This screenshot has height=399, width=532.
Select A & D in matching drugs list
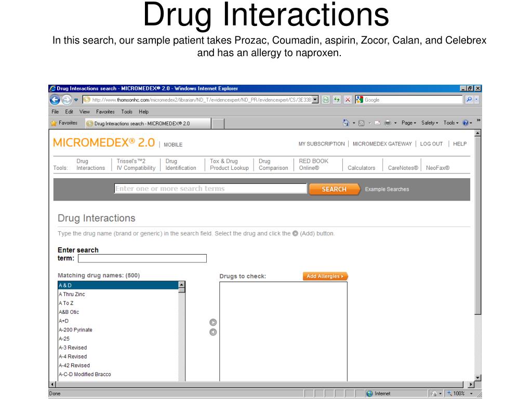tap(118, 285)
